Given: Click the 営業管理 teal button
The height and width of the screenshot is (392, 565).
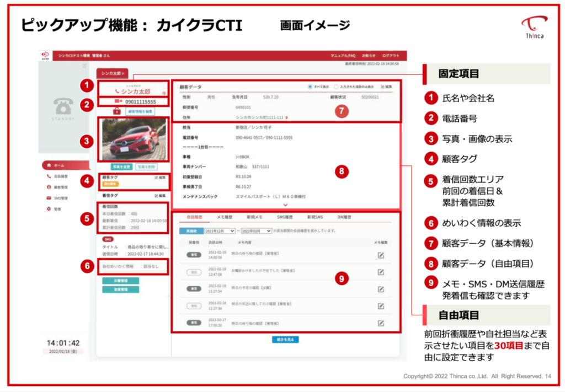Looking at the screenshot, I should [x=120, y=289].
